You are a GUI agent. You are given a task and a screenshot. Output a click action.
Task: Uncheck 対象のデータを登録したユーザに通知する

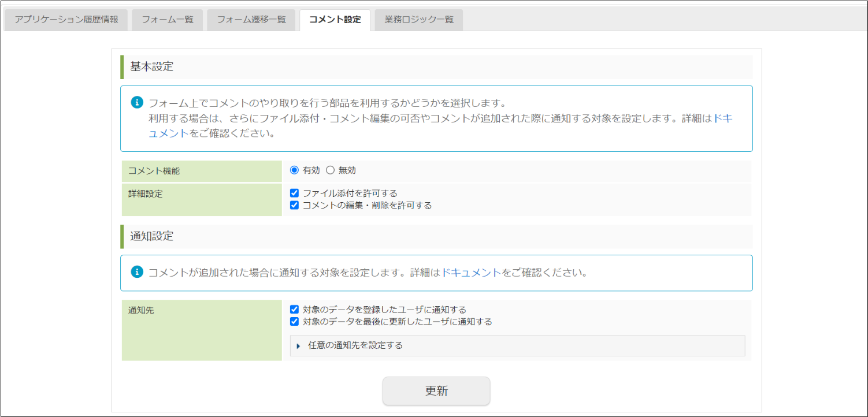pos(294,310)
